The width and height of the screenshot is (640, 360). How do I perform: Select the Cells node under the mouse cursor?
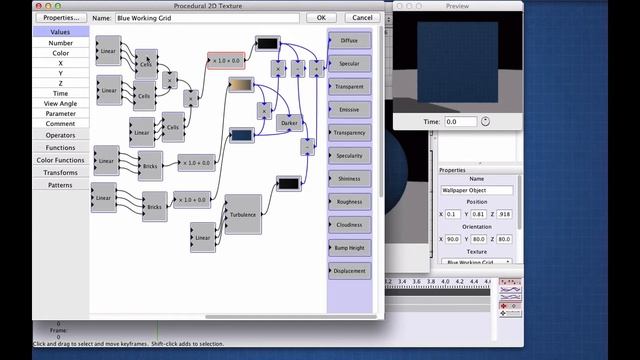(x=146, y=64)
